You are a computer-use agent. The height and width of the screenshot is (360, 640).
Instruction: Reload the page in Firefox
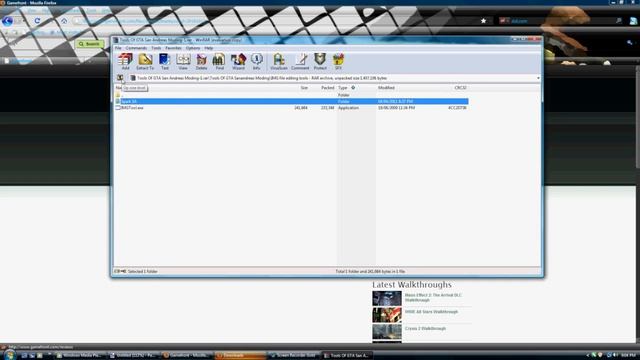point(37,21)
